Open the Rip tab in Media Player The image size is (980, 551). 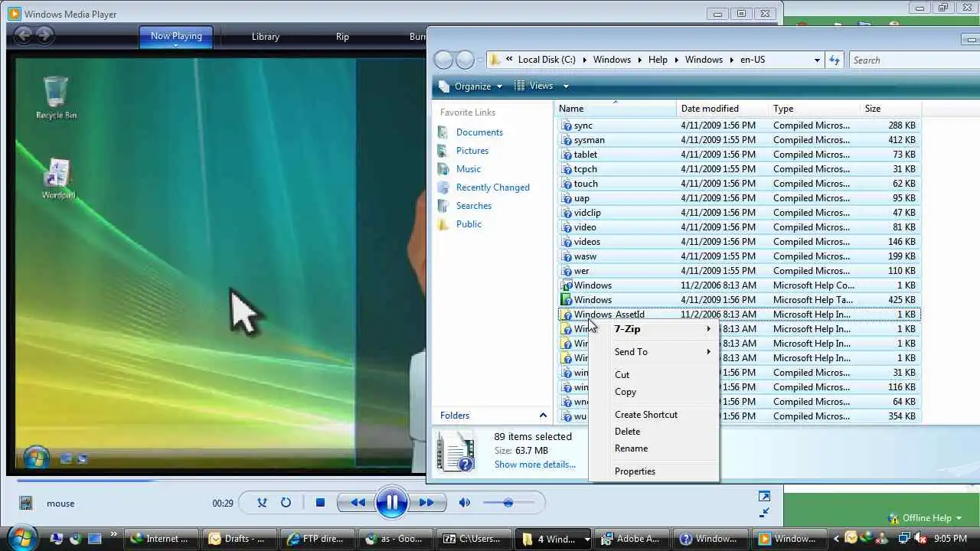pos(342,37)
